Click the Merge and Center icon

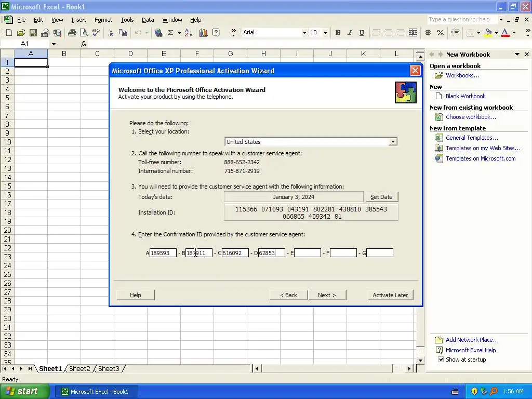[x=413, y=33]
